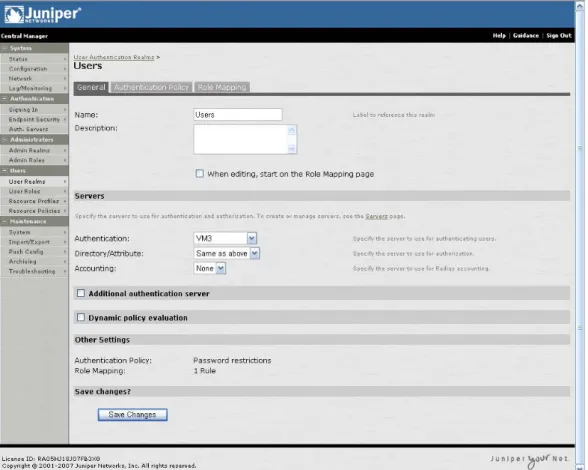
Task: Click Description scrollbar down arrow
Action: pyautogui.click(x=292, y=149)
